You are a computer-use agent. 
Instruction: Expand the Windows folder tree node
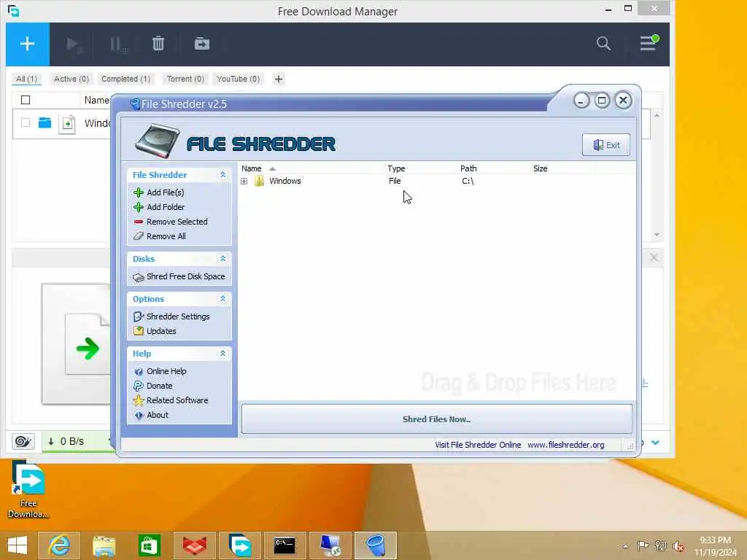pyautogui.click(x=244, y=182)
